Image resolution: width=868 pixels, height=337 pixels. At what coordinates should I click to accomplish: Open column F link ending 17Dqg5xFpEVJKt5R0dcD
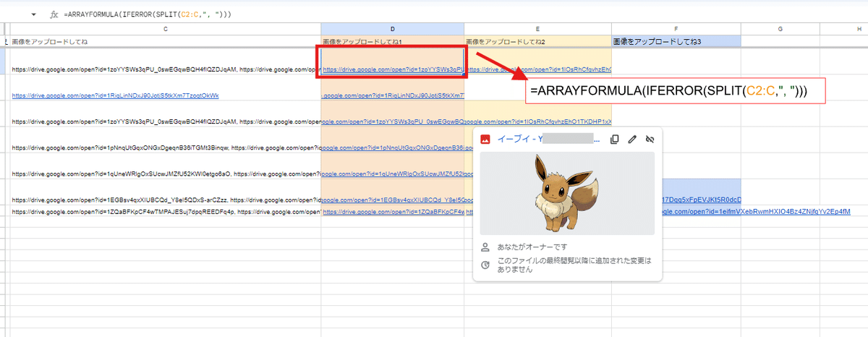point(702,199)
